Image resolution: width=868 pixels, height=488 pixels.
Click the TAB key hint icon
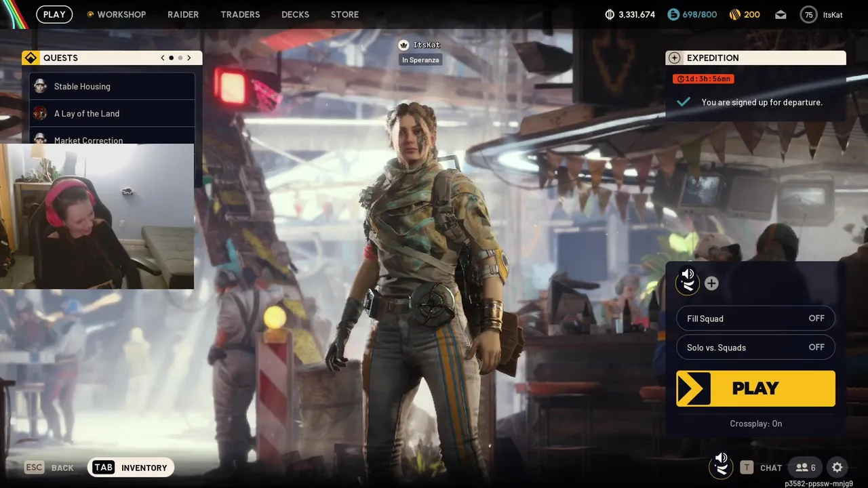(x=103, y=467)
